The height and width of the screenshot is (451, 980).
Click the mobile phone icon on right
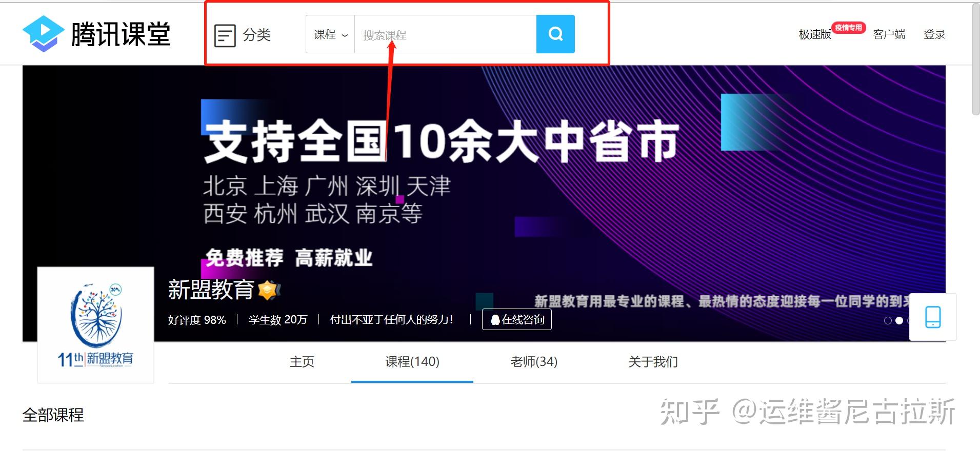932,317
